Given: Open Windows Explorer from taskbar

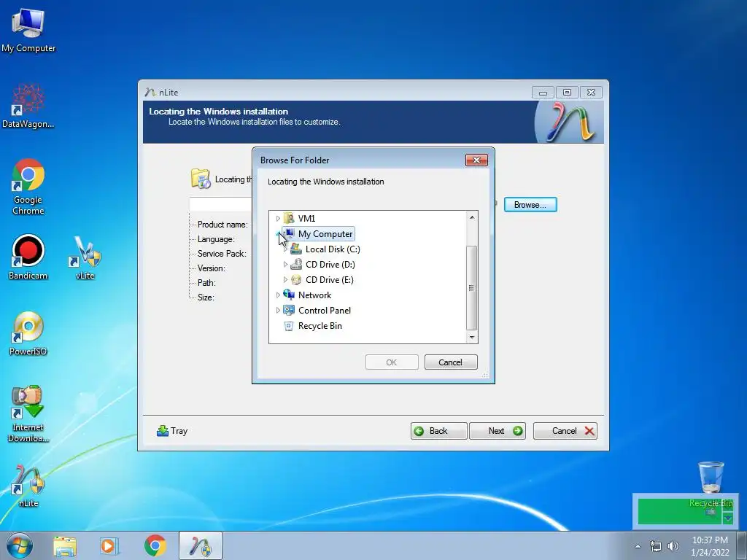Looking at the screenshot, I should point(65,545).
